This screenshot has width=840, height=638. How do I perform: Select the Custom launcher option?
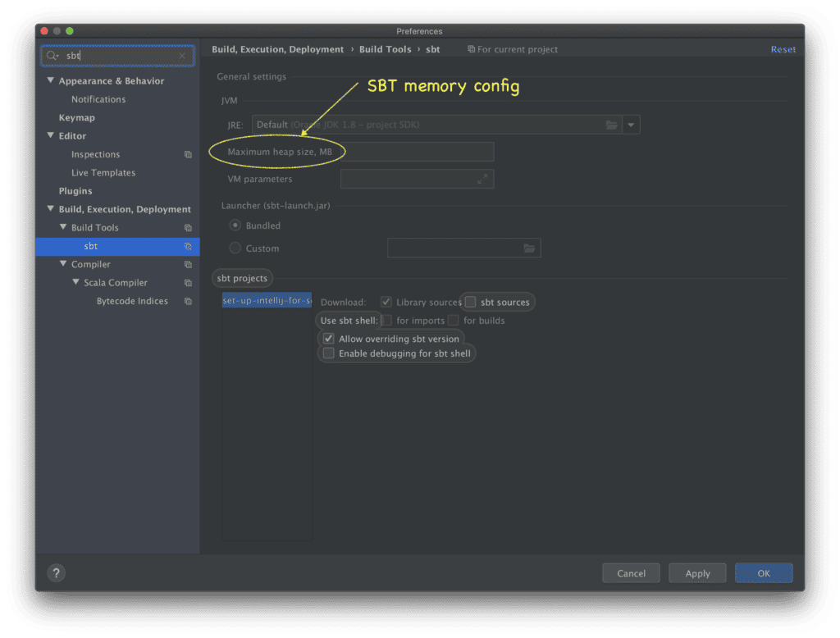coord(235,248)
